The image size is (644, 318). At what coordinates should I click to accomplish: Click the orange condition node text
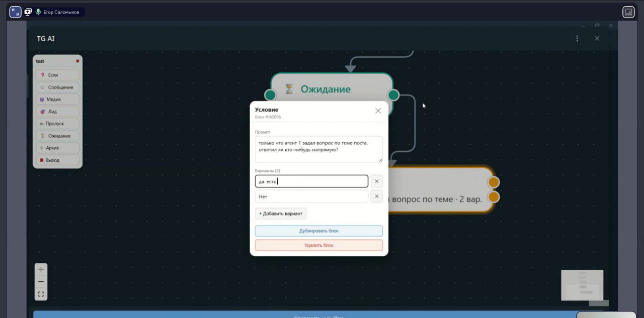(x=436, y=199)
